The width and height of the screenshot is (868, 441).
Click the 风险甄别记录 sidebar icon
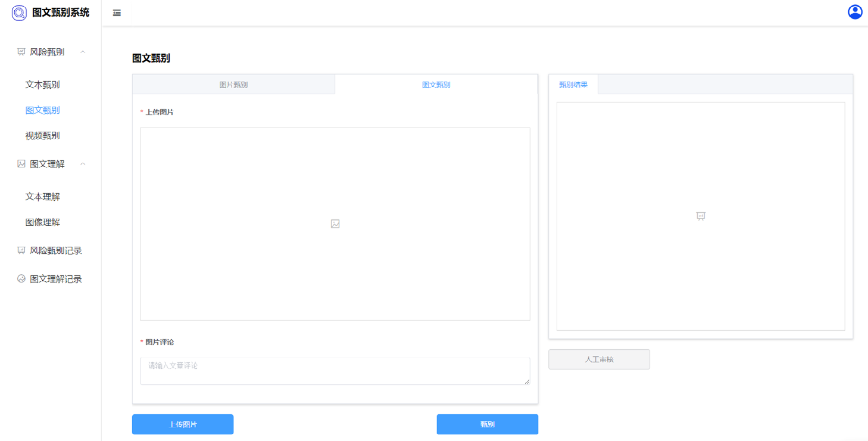[21, 250]
